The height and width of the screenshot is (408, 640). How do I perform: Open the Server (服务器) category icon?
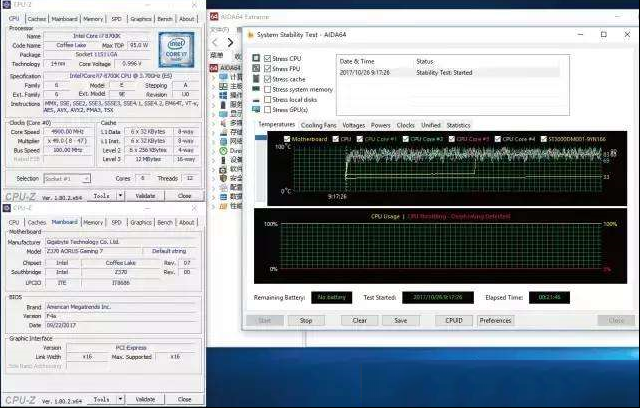click(223, 104)
